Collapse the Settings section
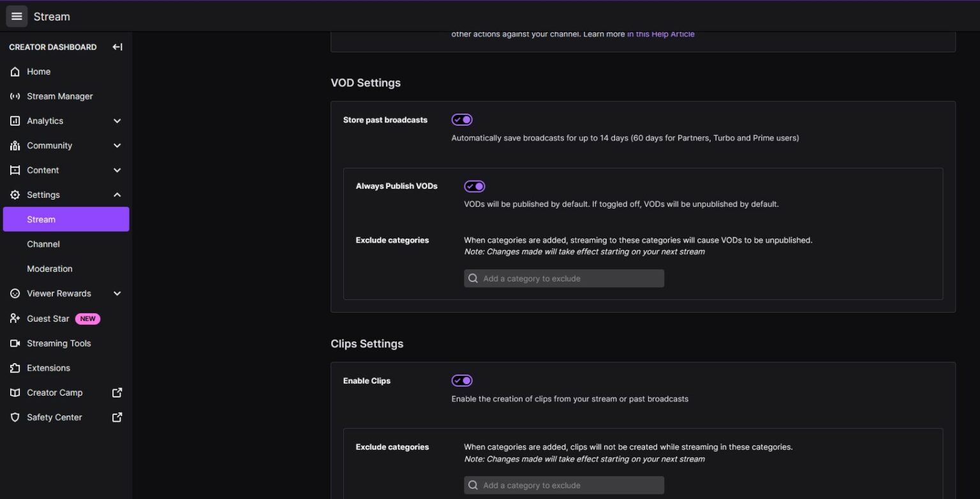980x499 pixels. pyautogui.click(x=117, y=195)
